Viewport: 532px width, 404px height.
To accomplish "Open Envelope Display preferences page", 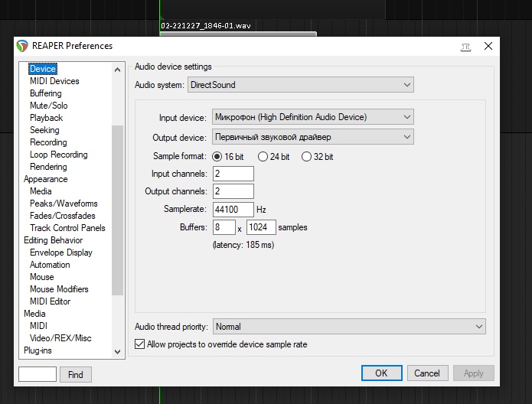I will 61,252.
